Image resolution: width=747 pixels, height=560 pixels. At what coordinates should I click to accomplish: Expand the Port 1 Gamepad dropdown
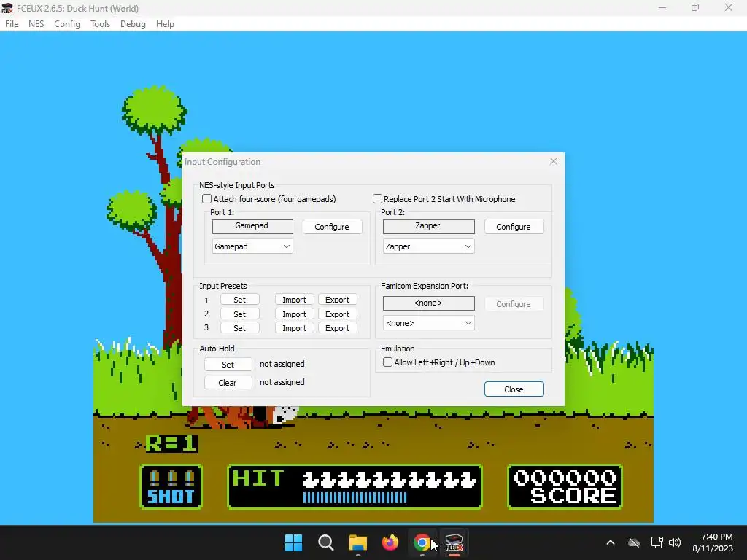pyautogui.click(x=252, y=246)
